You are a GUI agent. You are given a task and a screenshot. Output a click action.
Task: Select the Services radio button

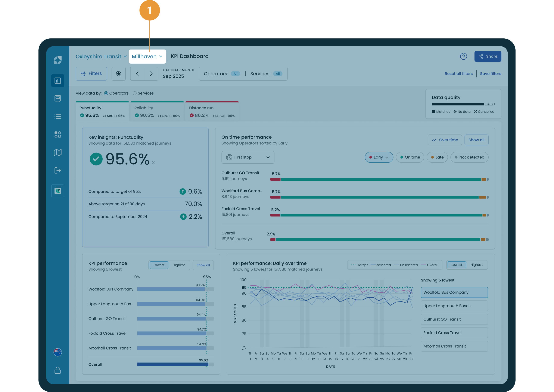click(x=135, y=93)
